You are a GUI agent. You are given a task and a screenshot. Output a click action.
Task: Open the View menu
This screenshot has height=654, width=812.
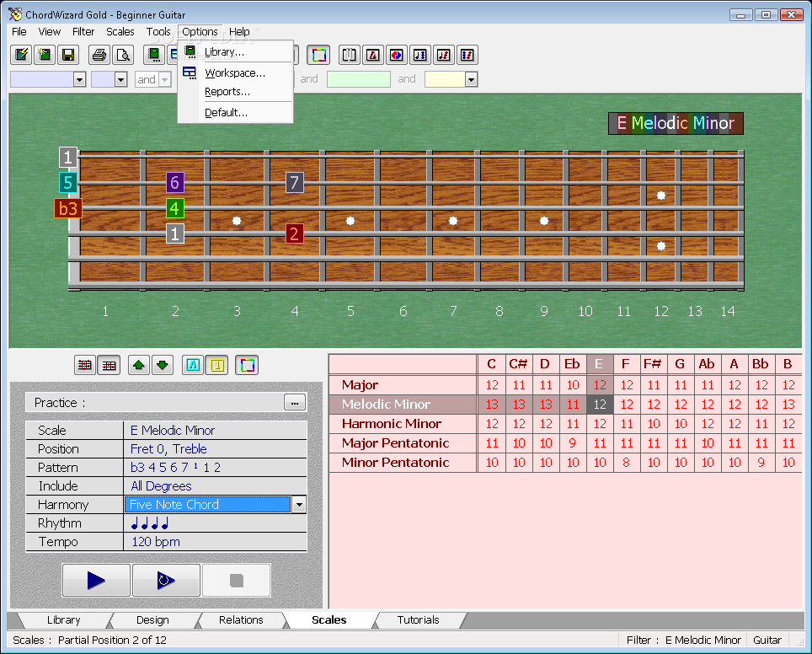50,32
